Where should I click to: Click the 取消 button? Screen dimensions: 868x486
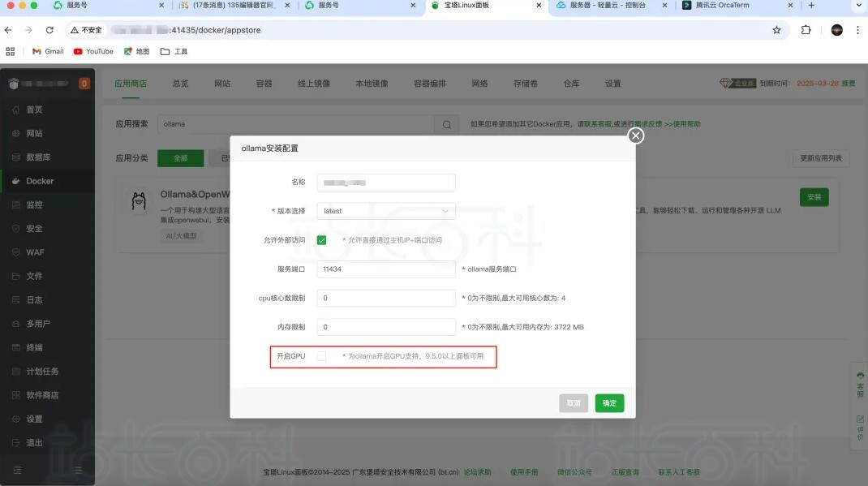(574, 403)
